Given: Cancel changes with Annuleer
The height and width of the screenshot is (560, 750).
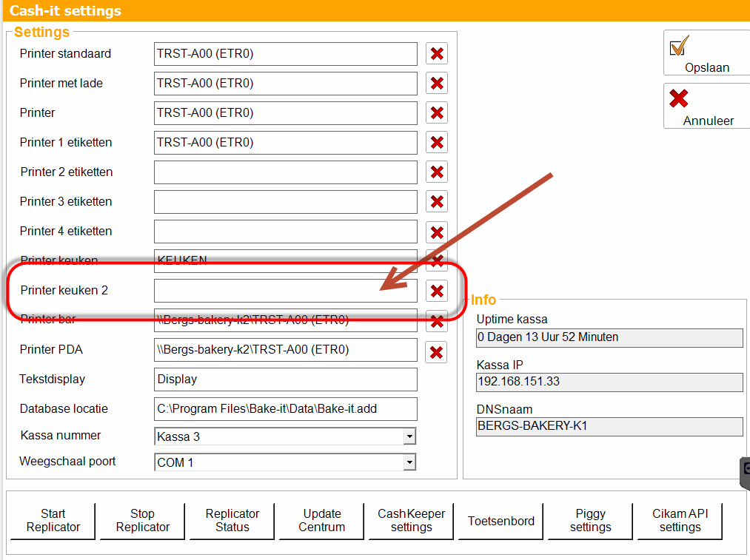Looking at the screenshot, I should coord(706,106).
